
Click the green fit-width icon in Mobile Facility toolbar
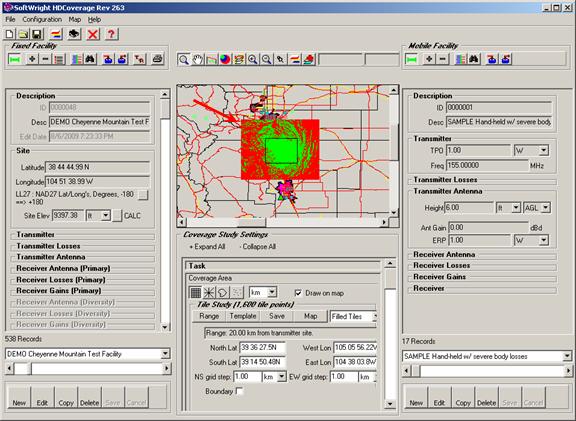[411, 59]
